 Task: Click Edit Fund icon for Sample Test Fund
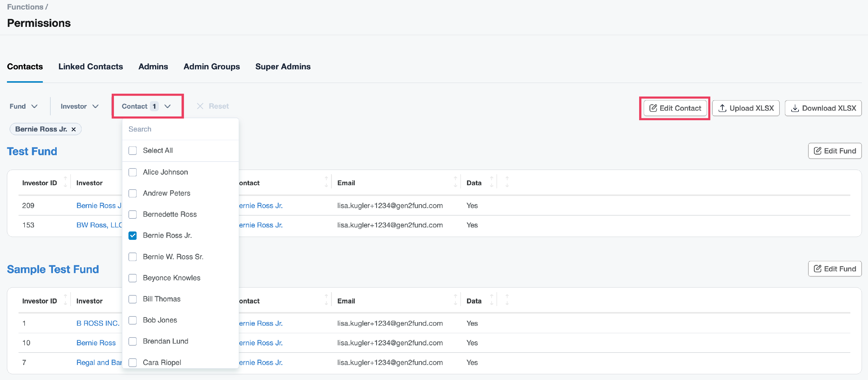pyautogui.click(x=817, y=268)
